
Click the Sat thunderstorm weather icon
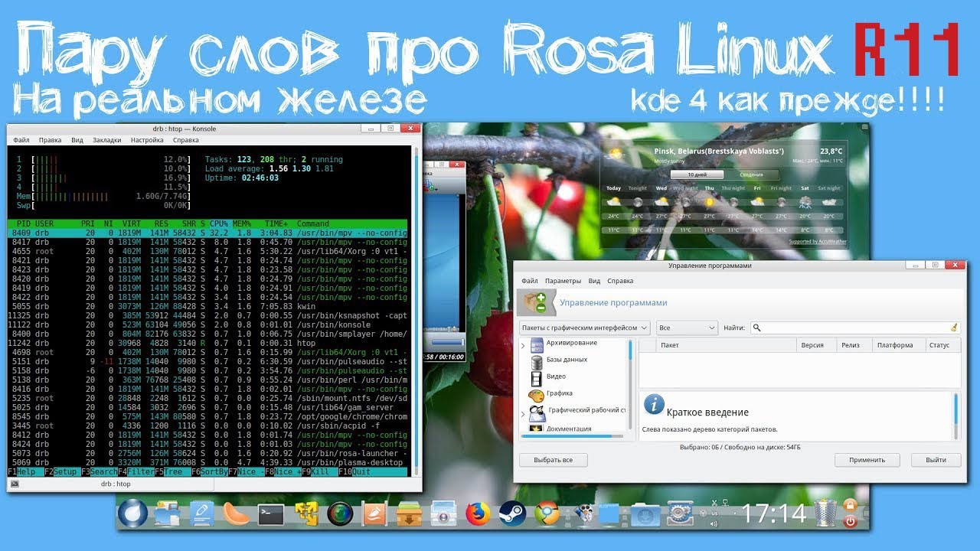(x=807, y=202)
